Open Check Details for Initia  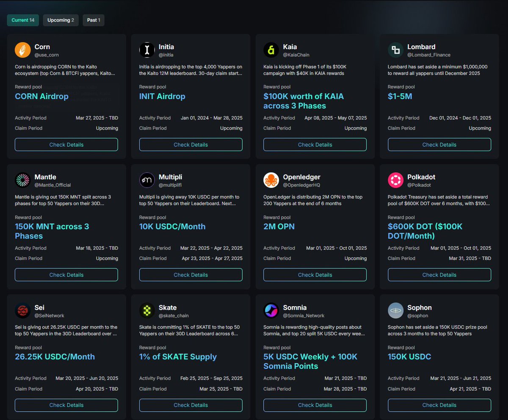coord(191,145)
